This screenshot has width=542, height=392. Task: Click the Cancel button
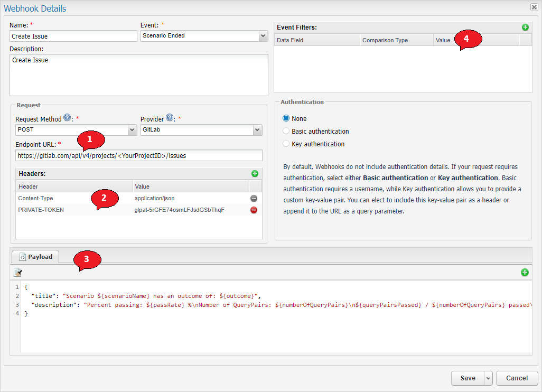(x=516, y=378)
